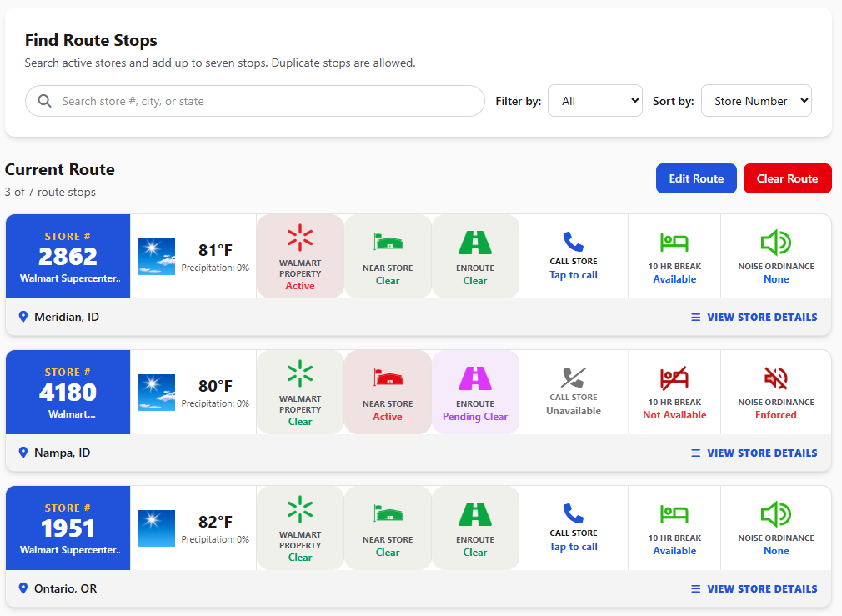Open View Store Details for Ontario, OR
The width and height of the screenshot is (842, 616).
tap(754, 589)
